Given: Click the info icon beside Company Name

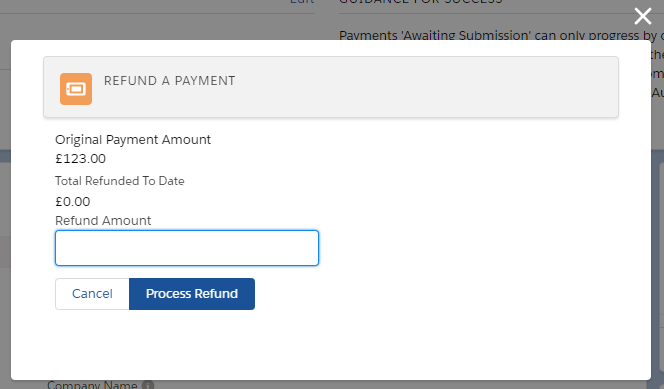Looking at the screenshot, I should pyautogui.click(x=148, y=386).
